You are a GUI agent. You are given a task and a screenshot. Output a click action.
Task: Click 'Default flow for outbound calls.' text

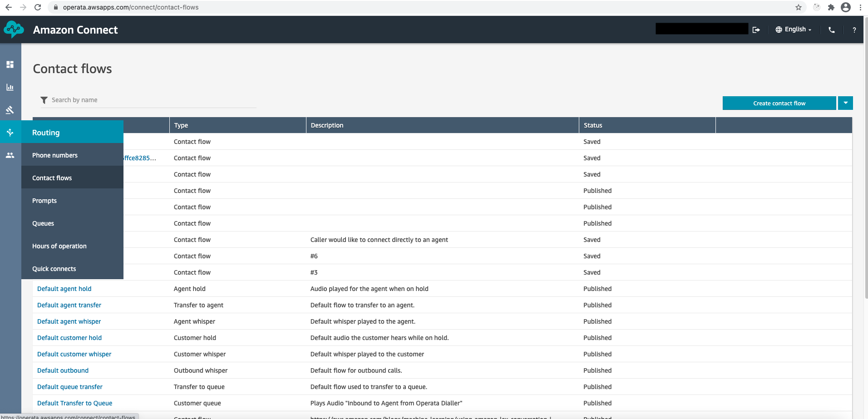(356, 370)
